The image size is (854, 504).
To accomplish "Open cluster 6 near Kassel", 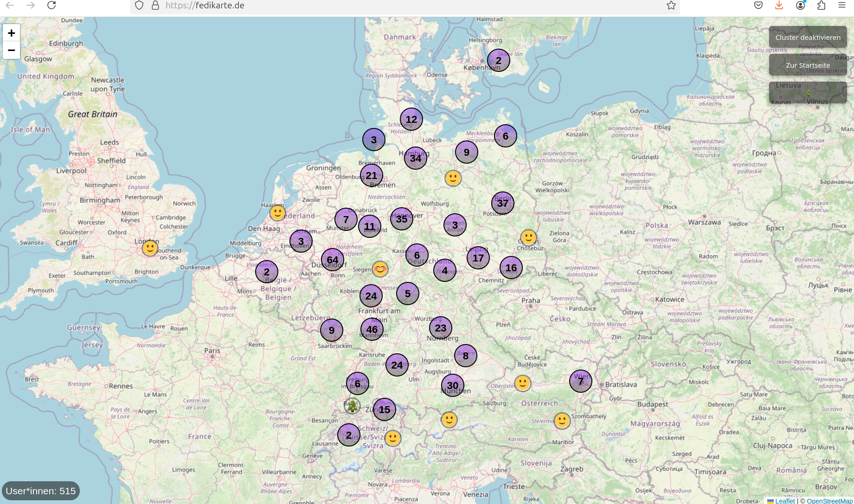I will coord(417,255).
